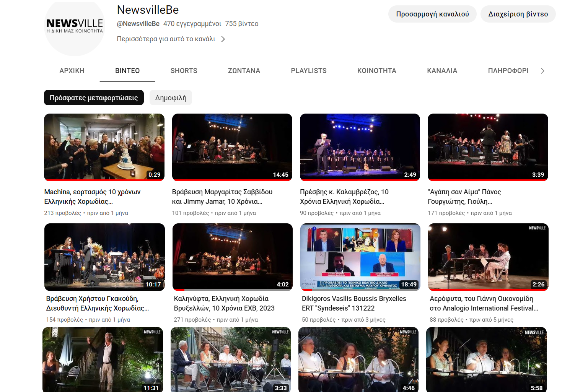Click '271 προβολές' under Καληνύφτα video
Screen dimensions: 588x392
[192, 320]
